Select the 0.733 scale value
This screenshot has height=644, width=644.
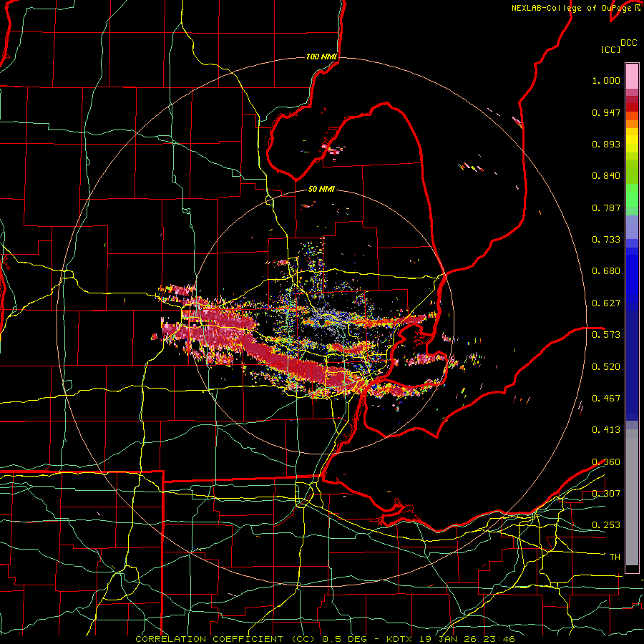606,240
